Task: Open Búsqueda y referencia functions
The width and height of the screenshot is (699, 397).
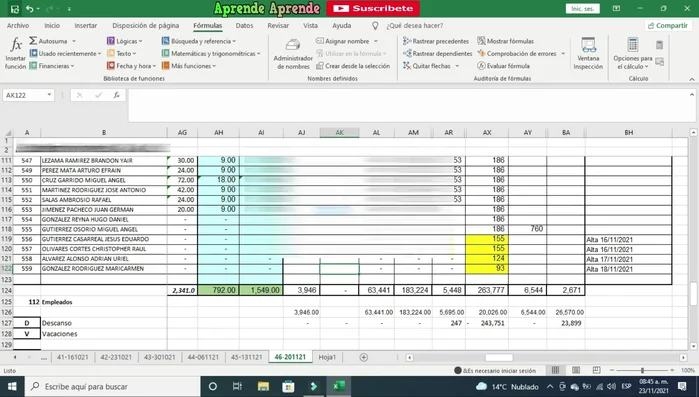Action: tap(198, 41)
